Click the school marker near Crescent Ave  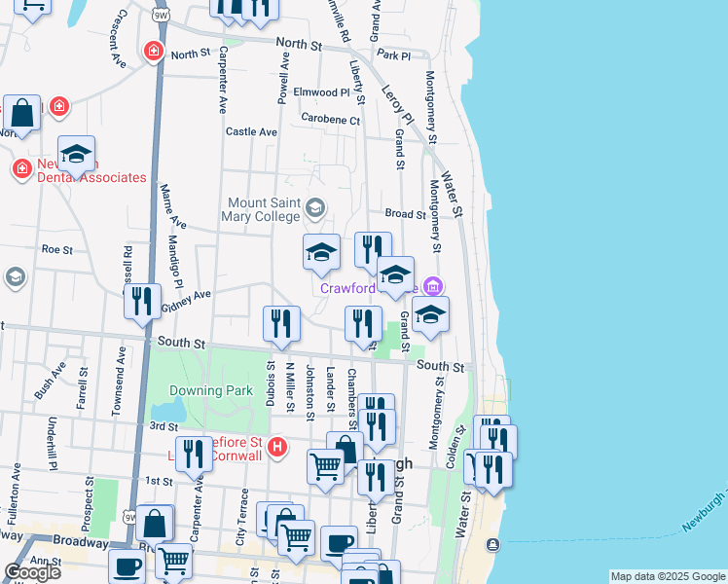(76, 155)
